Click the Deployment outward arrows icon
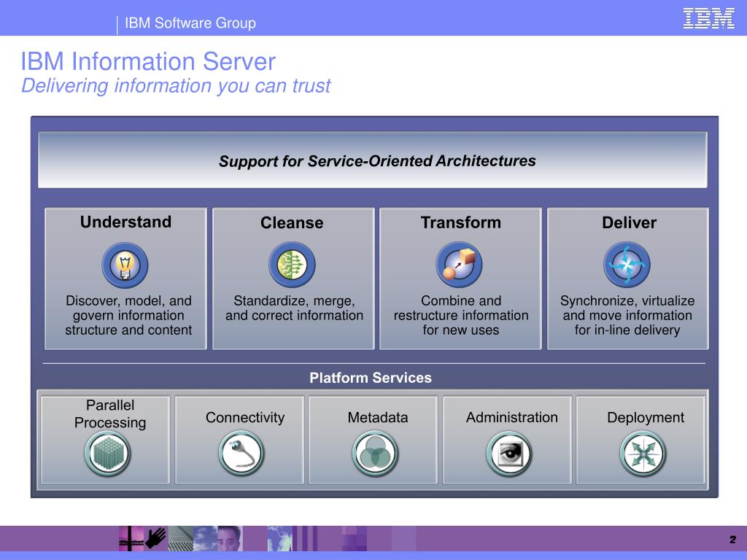This screenshot has height=560, width=747. coord(643,454)
